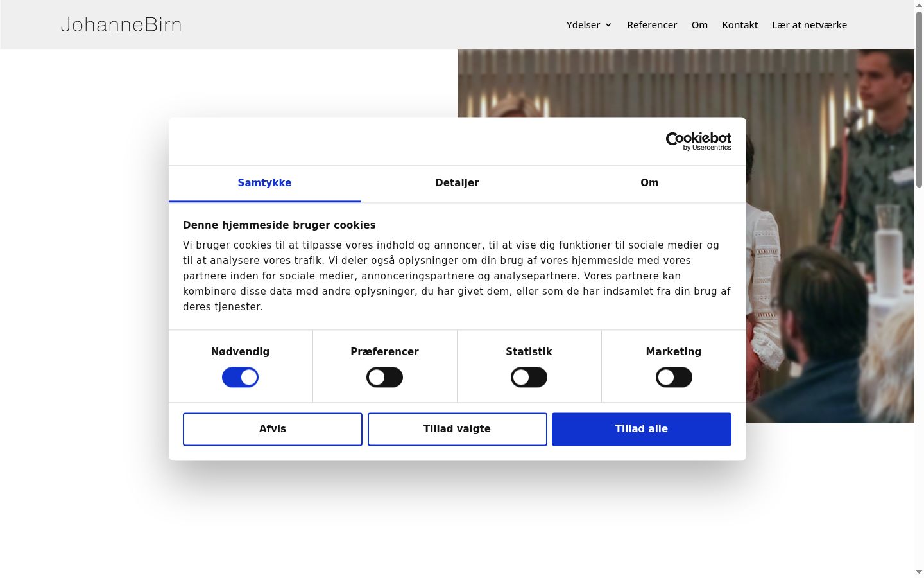Turn on the Marketing cookie switch
The width and height of the screenshot is (924, 578).
(x=674, y=378)
